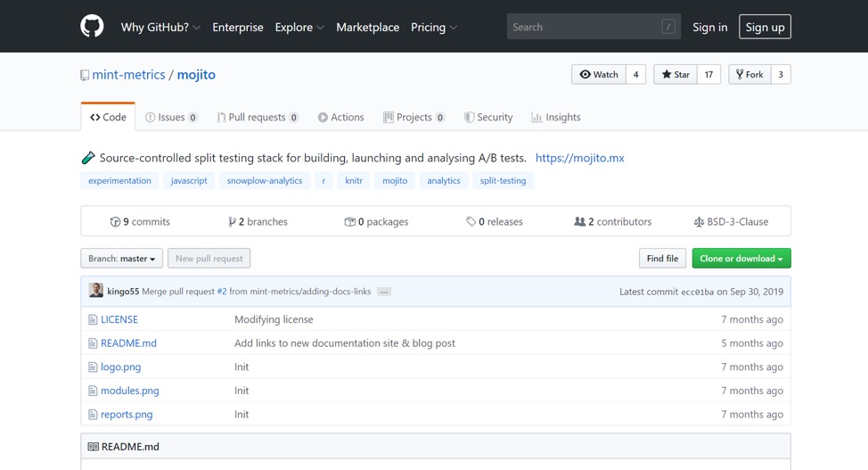View the 9 commits history
The width and height of the screenshot is (868, 470).
click(x=140, y=222)
